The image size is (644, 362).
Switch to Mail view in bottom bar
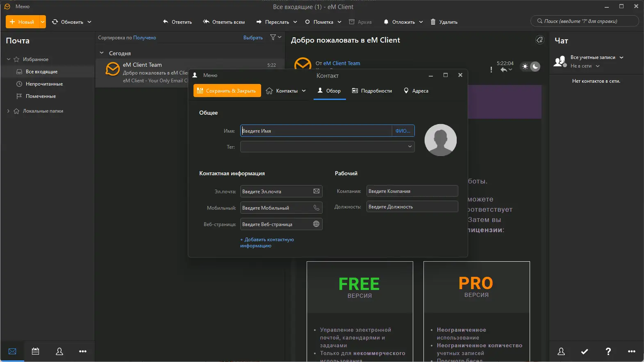pos(12,351)
